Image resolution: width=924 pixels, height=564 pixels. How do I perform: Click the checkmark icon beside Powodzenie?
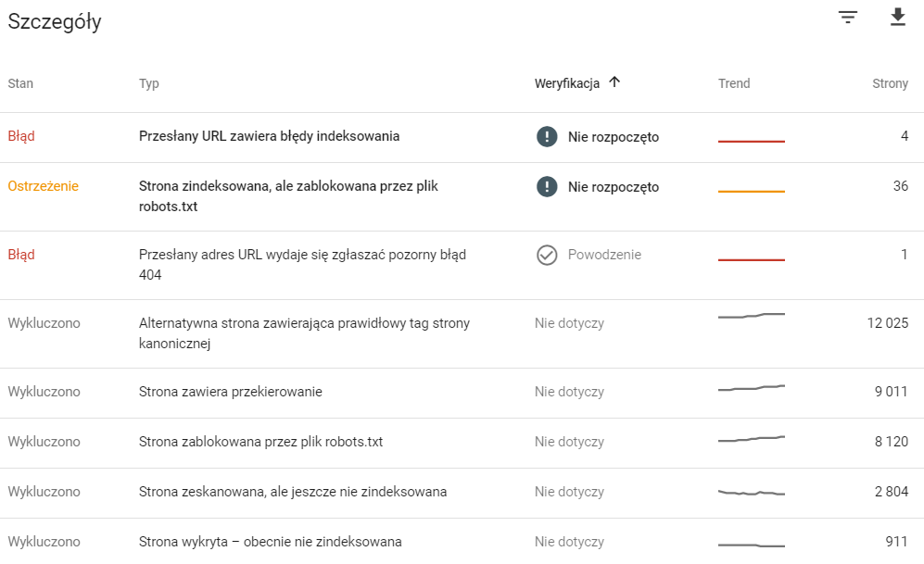547,256
